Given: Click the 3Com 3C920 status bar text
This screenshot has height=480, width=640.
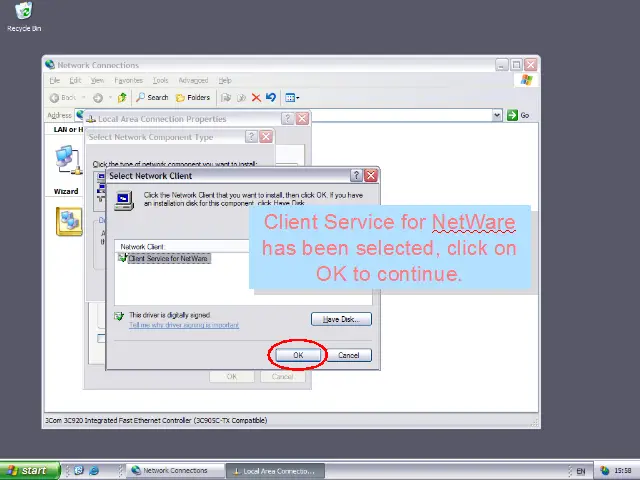Looking at the screenshot, I should click(156, 420).
